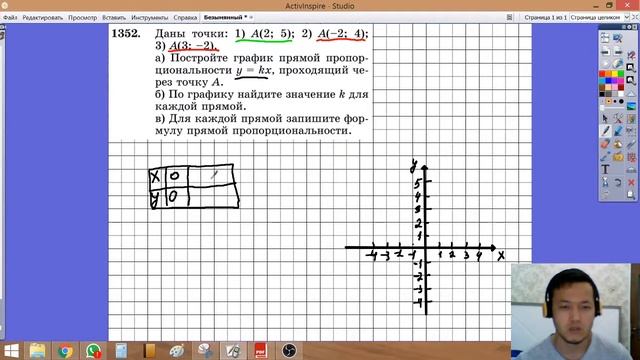The height and width of the screenshot is (360, 640).
Task: Pick the yellow color swatch
Action: click(615, 73)
